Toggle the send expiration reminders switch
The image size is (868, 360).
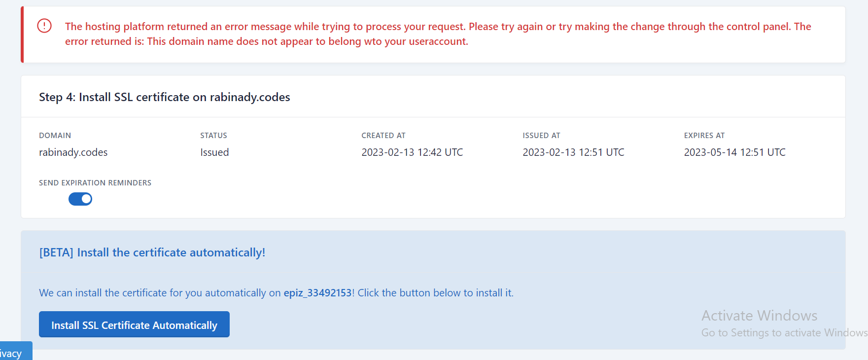80,199
